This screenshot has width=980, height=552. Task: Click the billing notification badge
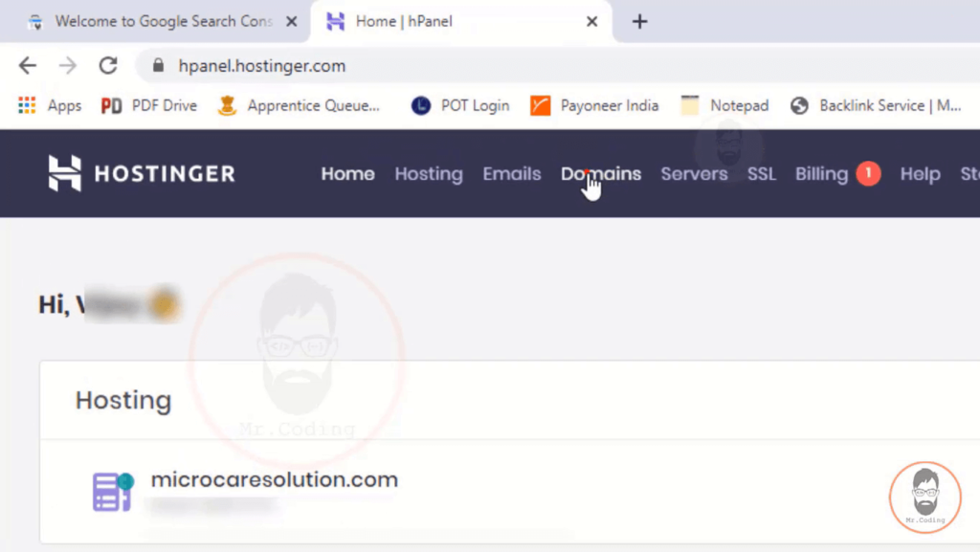(868, 173)
